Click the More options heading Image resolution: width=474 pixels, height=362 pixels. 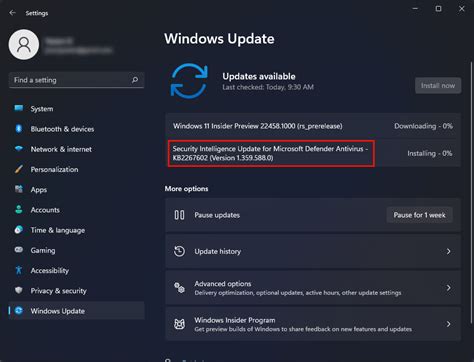[x=186, y=189]
